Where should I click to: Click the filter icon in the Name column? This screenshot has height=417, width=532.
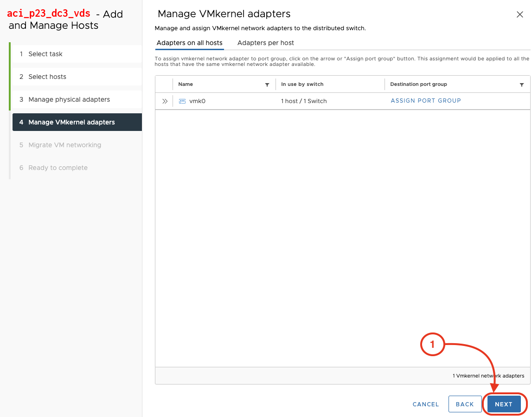(x=267, y=85)
